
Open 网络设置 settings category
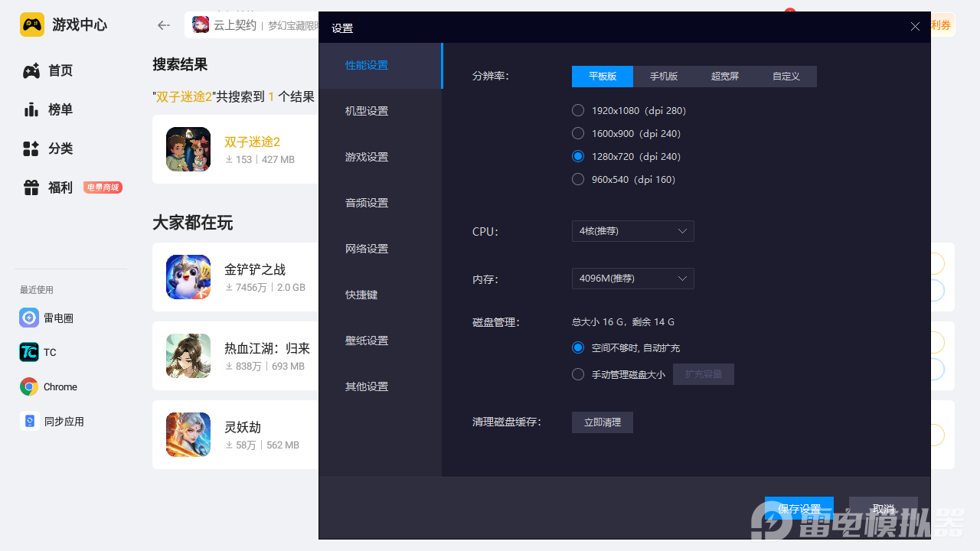[x=381, y=249]
